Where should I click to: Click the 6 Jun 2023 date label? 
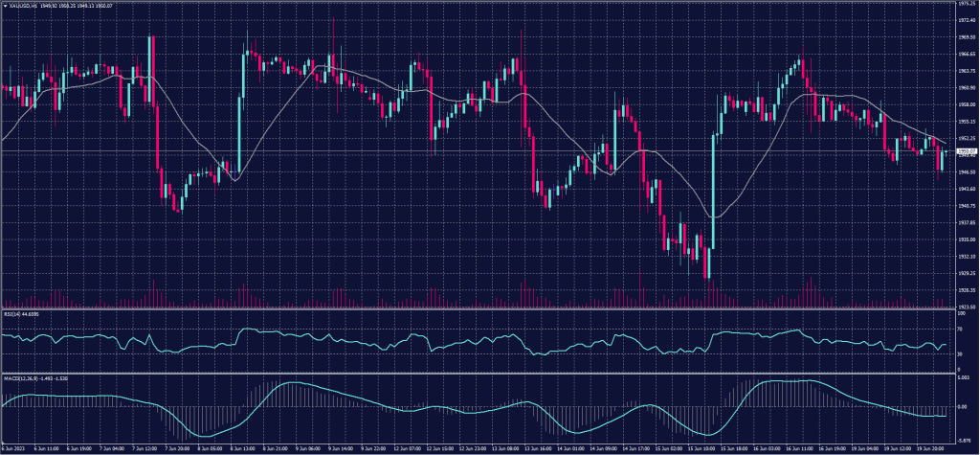click(x=13, y=448)
